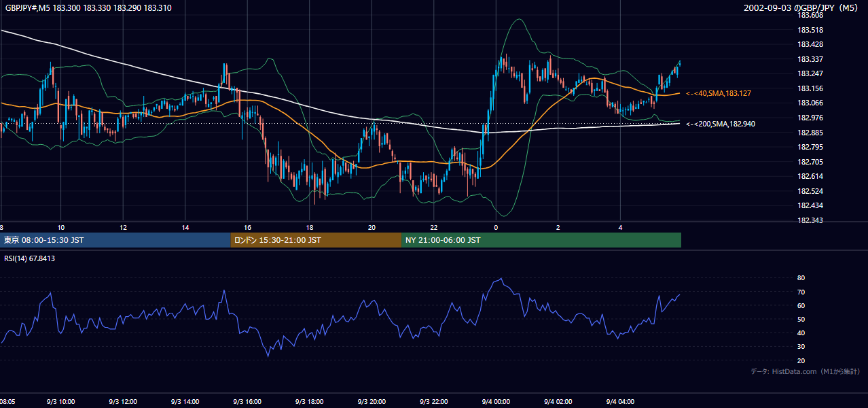The height and width of the screenshot is (408, 868).
Task: Click the RSI 60 level label
Action: pos(801,305)
